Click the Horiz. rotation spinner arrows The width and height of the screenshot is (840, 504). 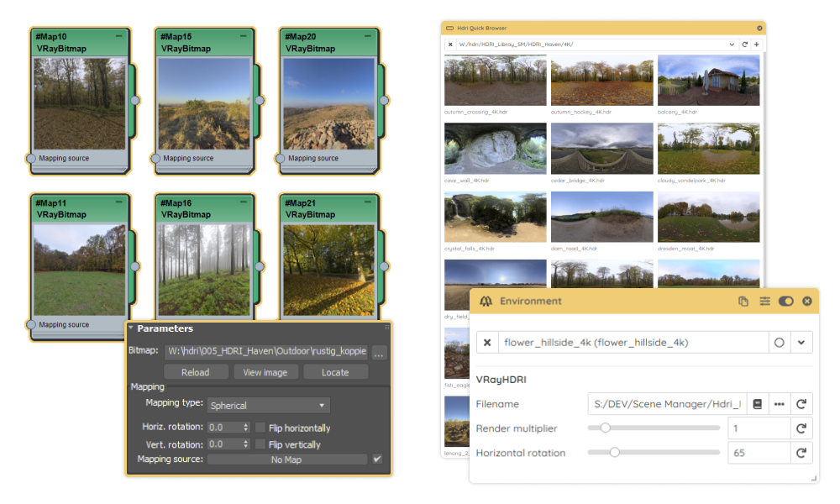pyautogui.click(x=246, y=428)
